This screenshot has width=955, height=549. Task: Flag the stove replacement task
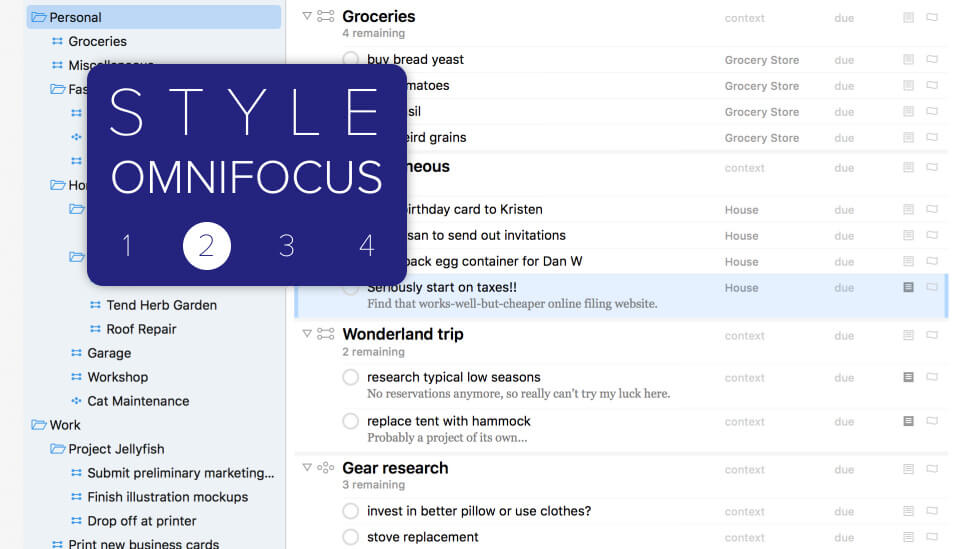932,537
